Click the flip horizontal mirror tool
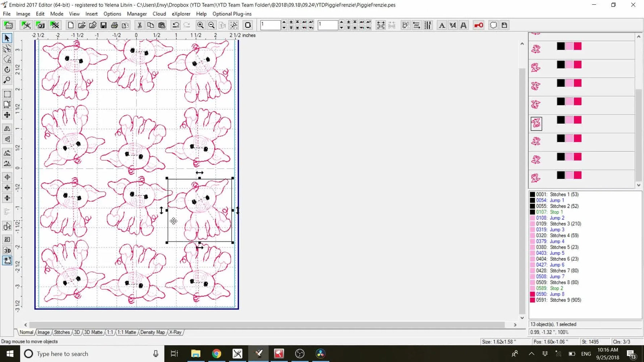The width and height of the screenshot is (644, 362). [x=7, y=128]
